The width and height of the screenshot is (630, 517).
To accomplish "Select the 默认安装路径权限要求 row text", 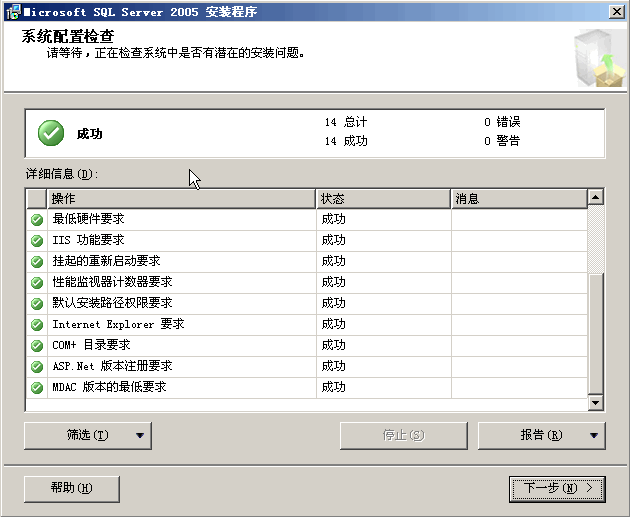I will (112, 303).
